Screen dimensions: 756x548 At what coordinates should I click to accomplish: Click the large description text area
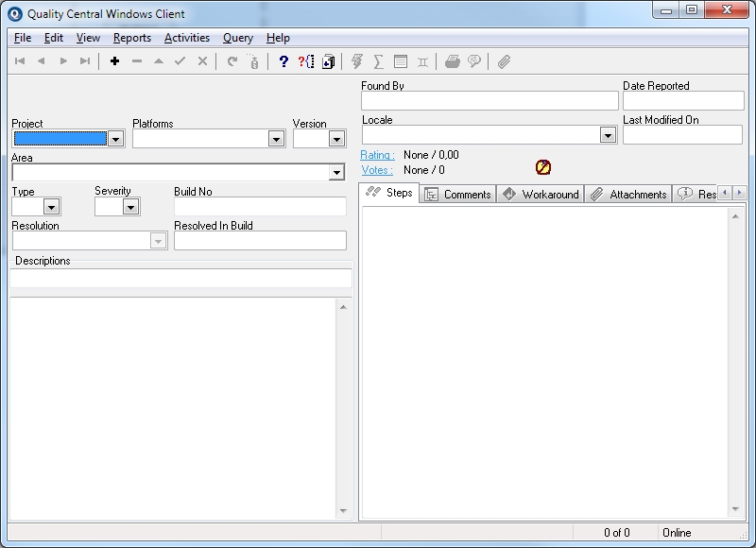(174, 409)
